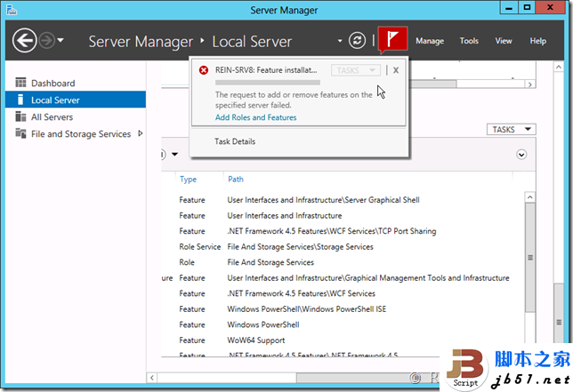Open the View menu

[504, 41]
